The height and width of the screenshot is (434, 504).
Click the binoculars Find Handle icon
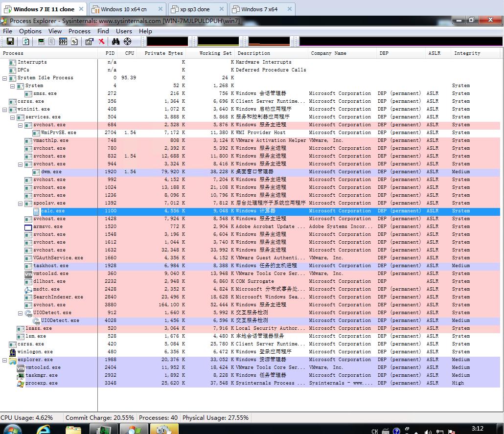click(115, 42)
